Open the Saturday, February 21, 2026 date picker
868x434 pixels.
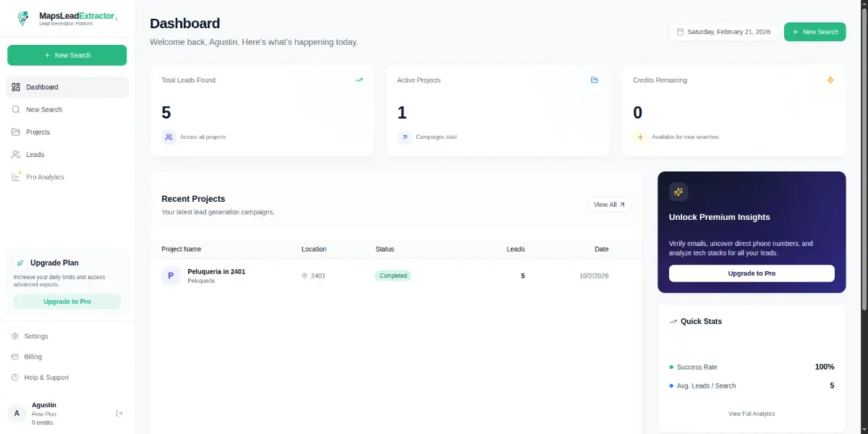tap(724, 32)
